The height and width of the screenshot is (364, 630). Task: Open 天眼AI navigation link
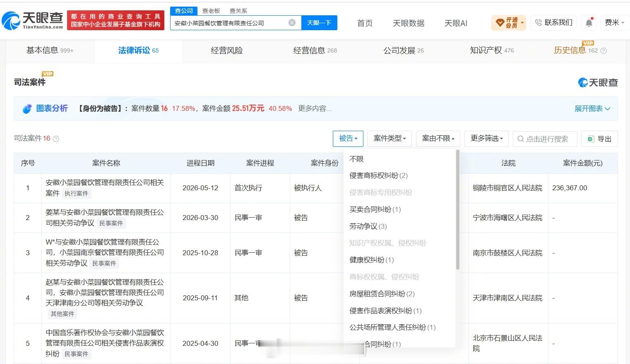point(456,23)
